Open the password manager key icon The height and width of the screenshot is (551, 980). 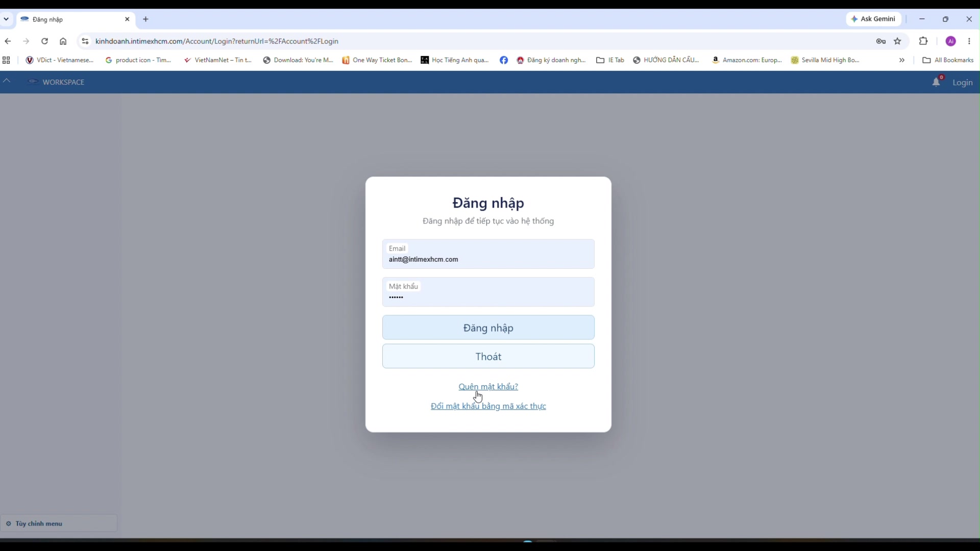click(x=881, y=41)
